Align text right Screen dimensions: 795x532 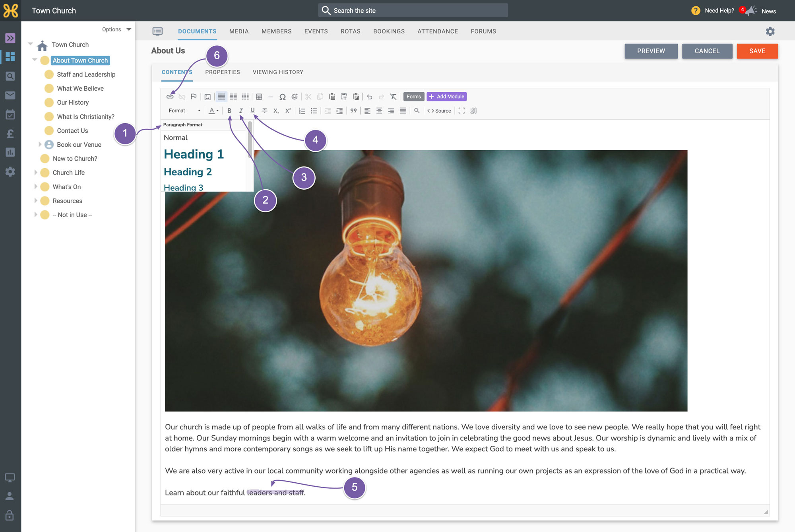click(391, 111)
